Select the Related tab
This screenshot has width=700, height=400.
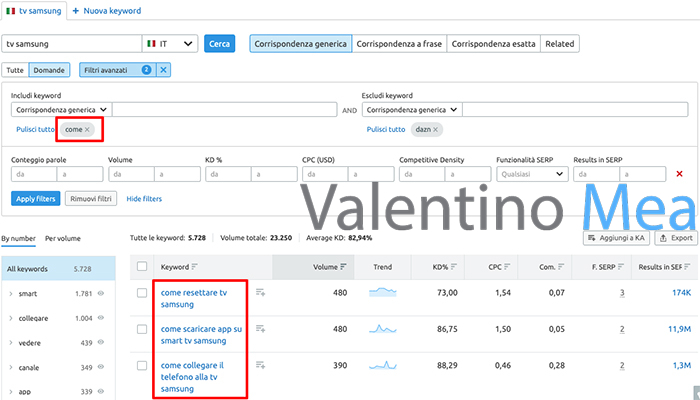[560, 44]
